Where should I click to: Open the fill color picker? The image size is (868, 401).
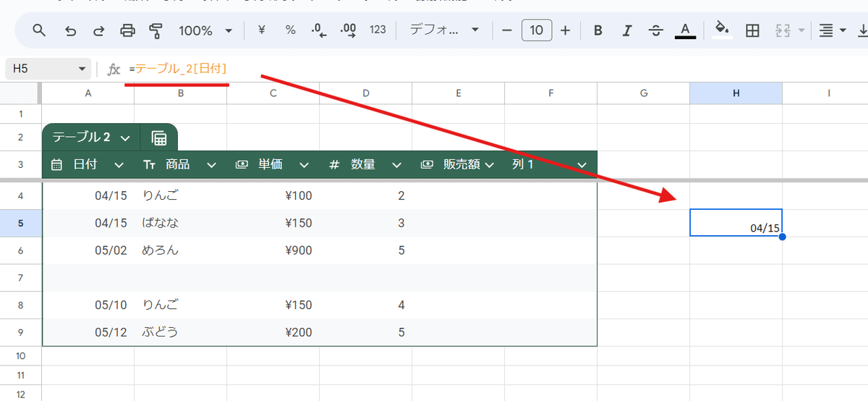(722, 30)
